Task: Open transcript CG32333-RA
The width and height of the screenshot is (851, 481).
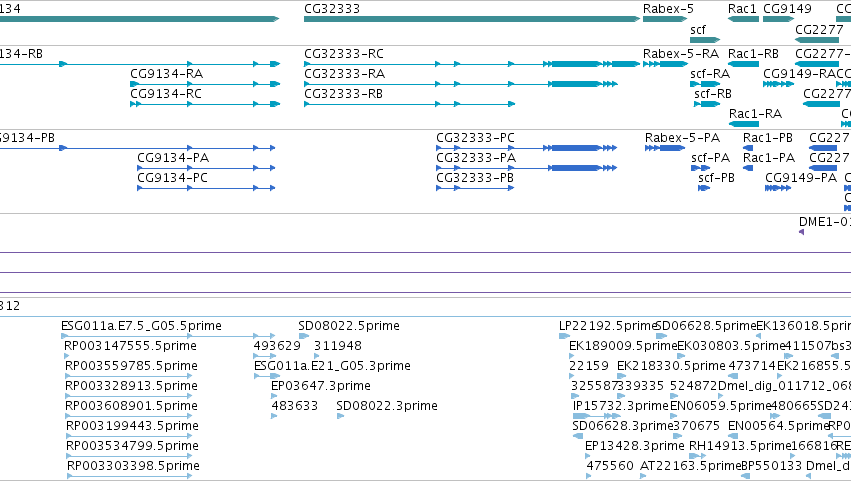Action: 344,73
